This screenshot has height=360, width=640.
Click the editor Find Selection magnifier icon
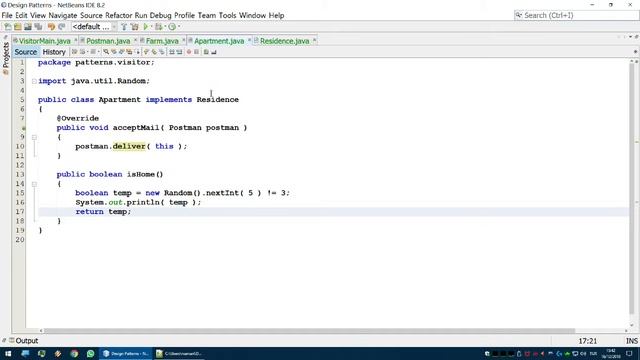(106, 52)
